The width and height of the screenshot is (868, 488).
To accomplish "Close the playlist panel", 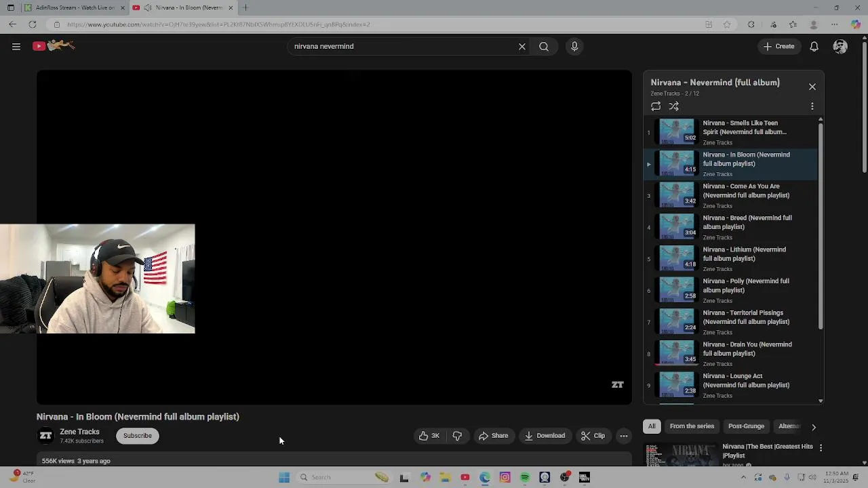I will [x=812, y=87].
